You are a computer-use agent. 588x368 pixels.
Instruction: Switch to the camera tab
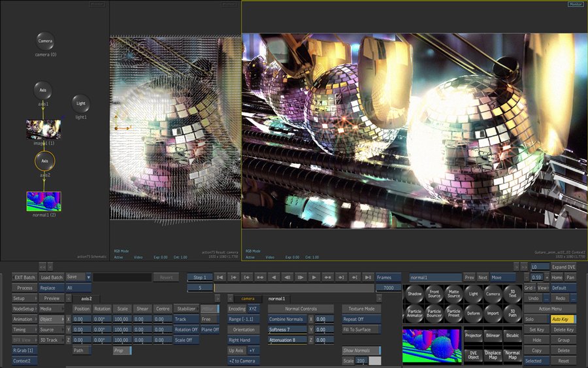[248, 299]
